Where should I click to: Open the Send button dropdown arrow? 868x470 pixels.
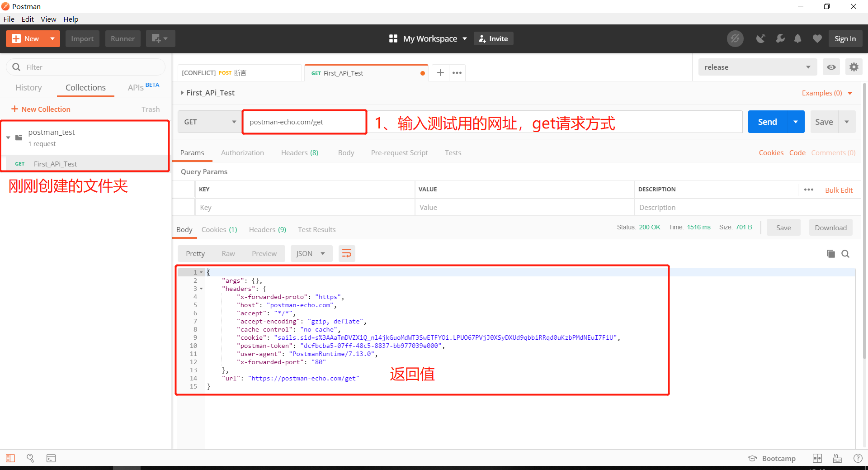[x=796, y=122]
